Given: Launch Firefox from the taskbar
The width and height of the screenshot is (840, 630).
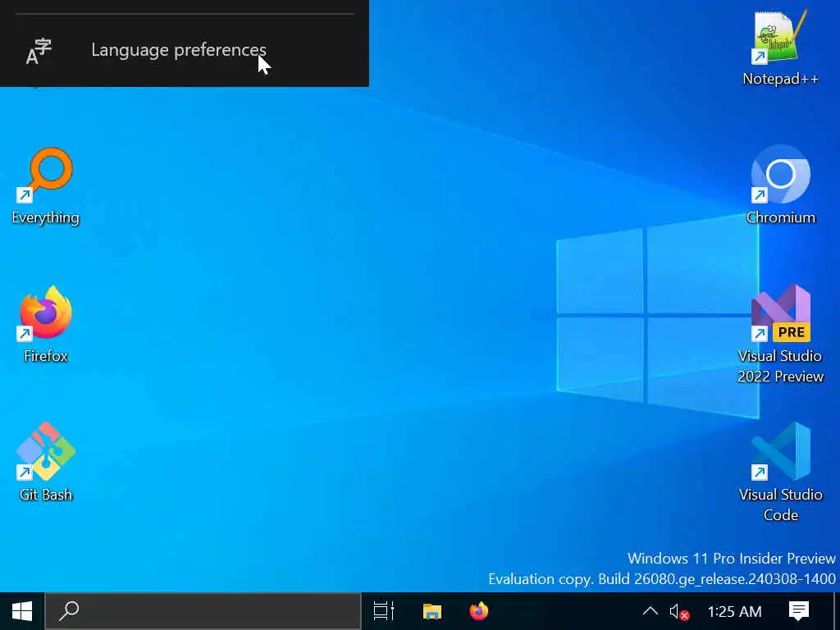Looking at the screenshot, I should [479, 611].
